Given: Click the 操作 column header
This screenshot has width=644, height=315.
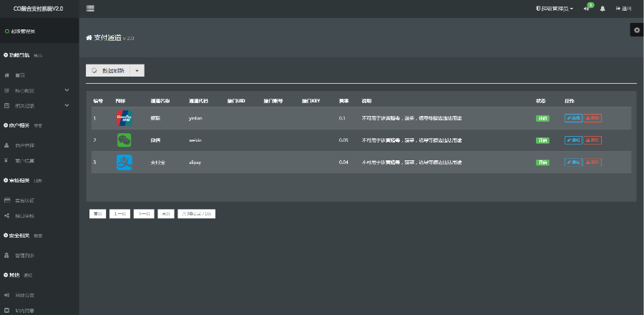Looking at the screenshot, I should tap(570, 101).
